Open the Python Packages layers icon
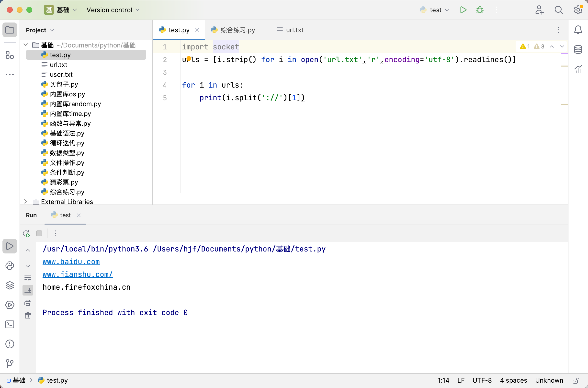The image size is (588, 388). pos(10,285)
